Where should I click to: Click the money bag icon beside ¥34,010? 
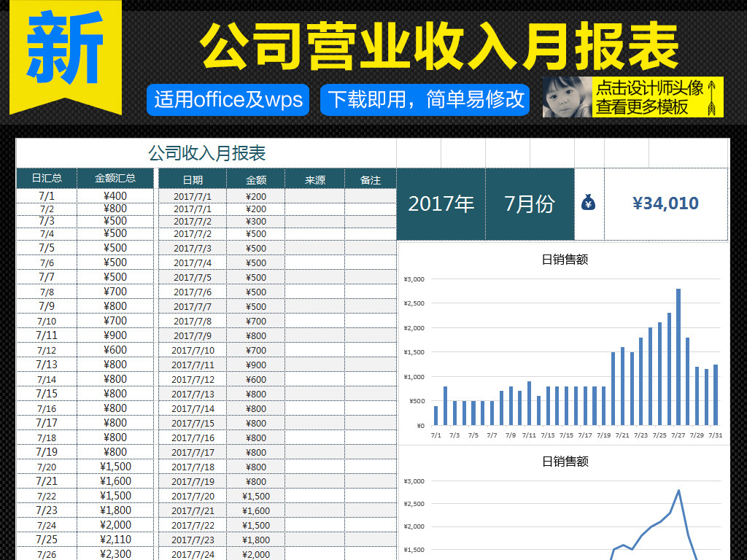[588, 203]
